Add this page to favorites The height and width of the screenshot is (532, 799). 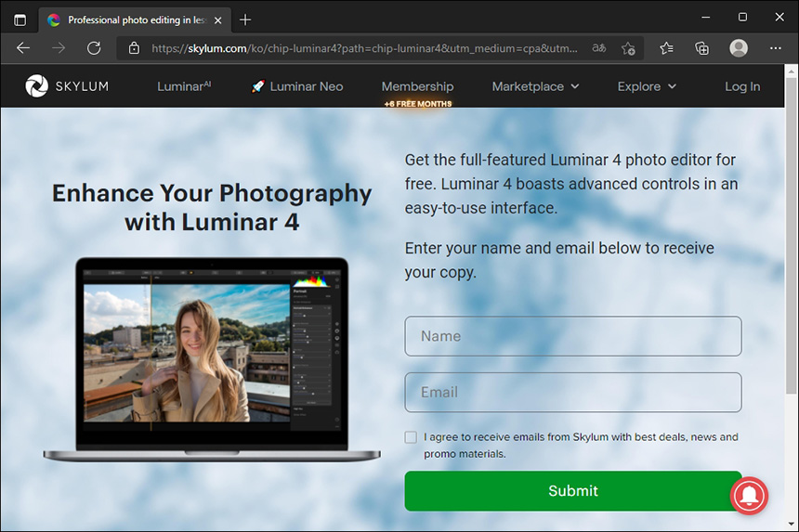[628, 48]
